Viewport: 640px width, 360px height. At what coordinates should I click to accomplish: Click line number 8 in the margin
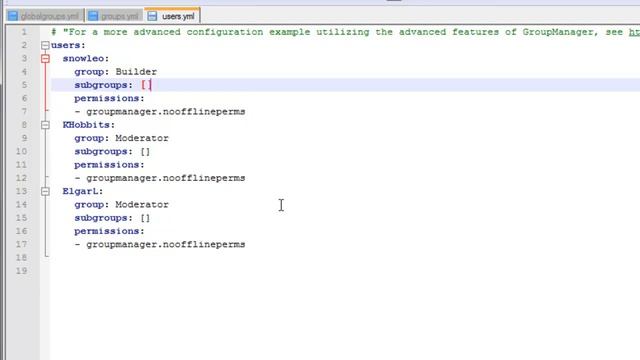pyautogui.click(x=24, y=125)
